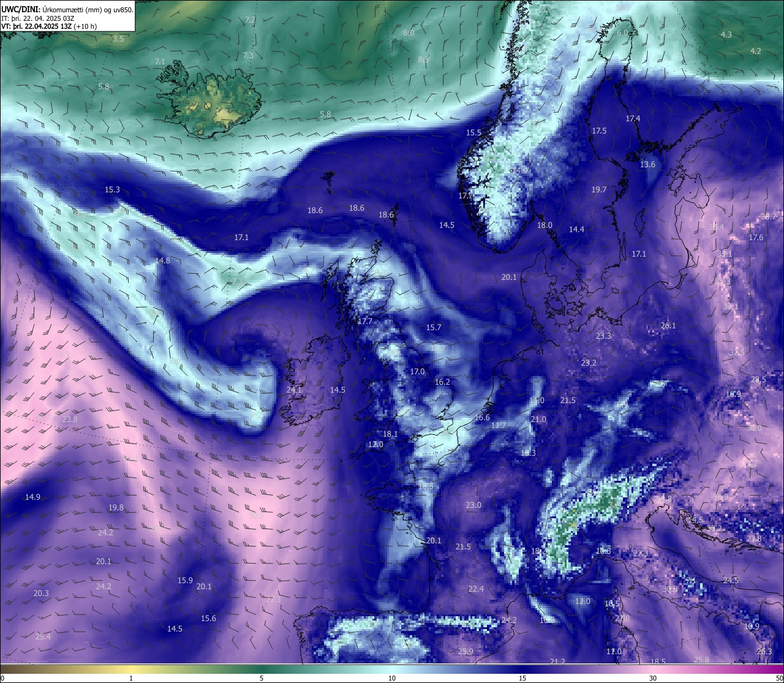The image size is (784, 683).
Task: Click the map value '21.0'
Action: coord(538,419)
